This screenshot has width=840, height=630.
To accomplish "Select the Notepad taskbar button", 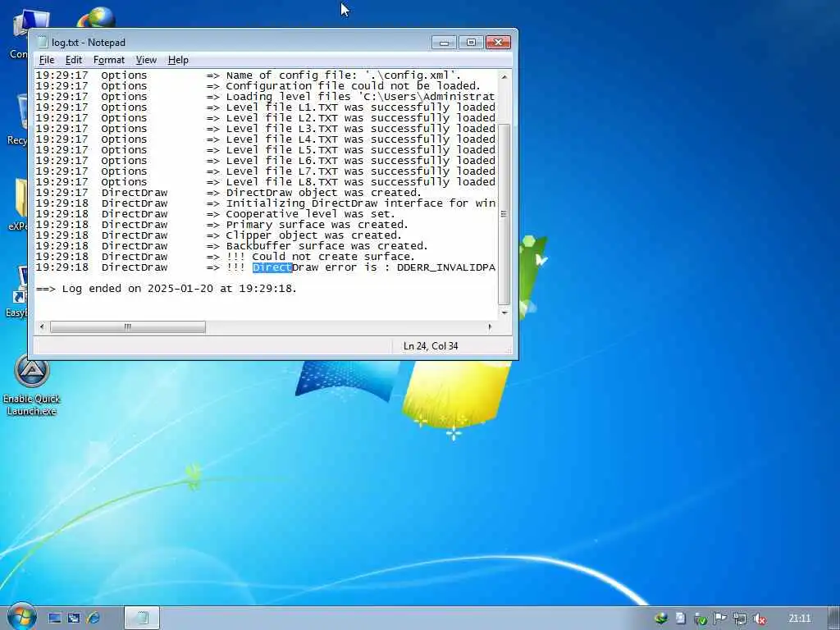I will [142, 619].
